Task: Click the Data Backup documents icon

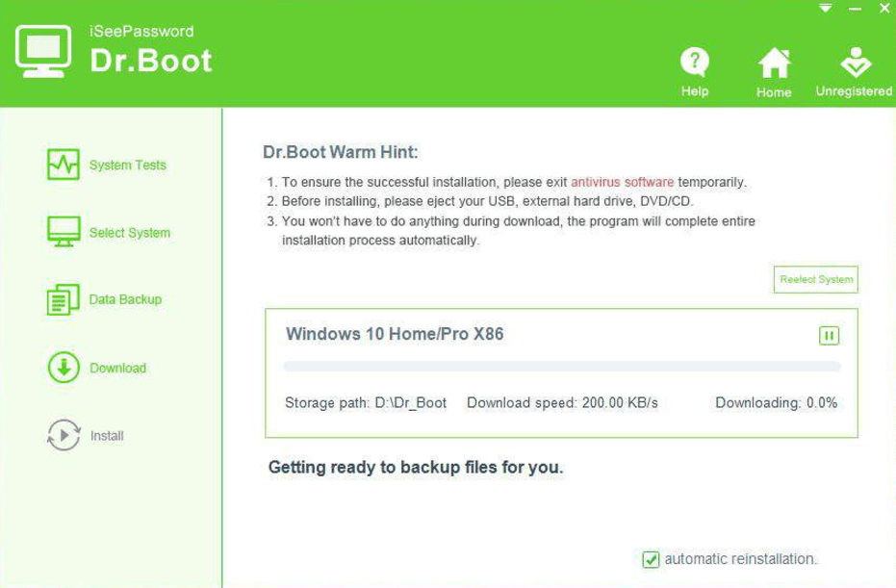Action: coord(64,299)
